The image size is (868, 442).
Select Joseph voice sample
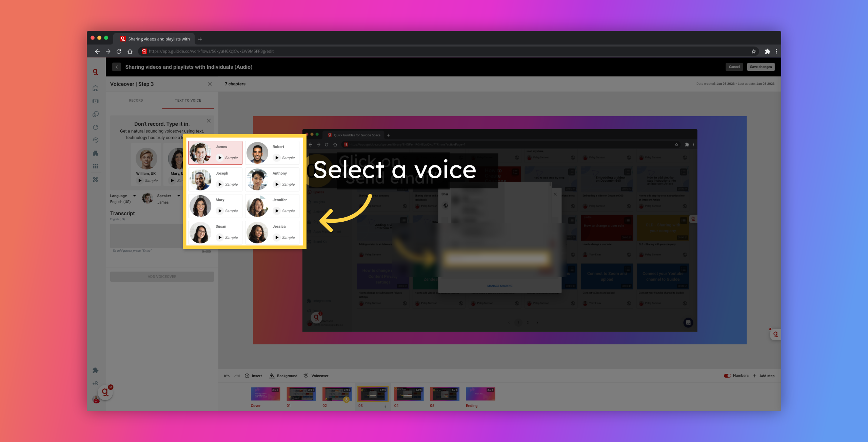coord(220,184)
